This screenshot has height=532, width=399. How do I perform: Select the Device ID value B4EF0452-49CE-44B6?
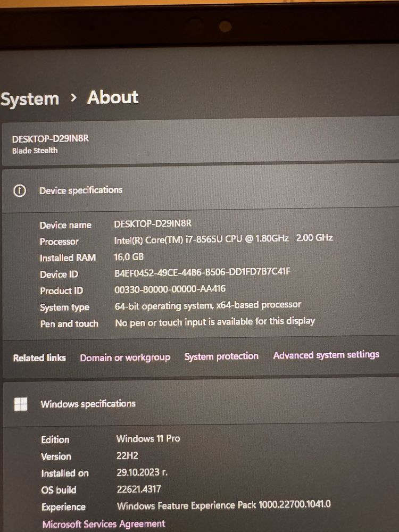(x=203, y=272)
